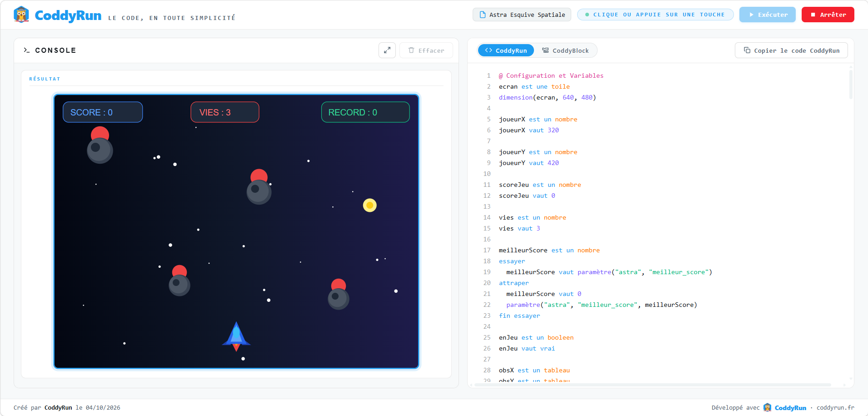Click code line 3 dimension(ecran, 640, 480)

[547, 98]
